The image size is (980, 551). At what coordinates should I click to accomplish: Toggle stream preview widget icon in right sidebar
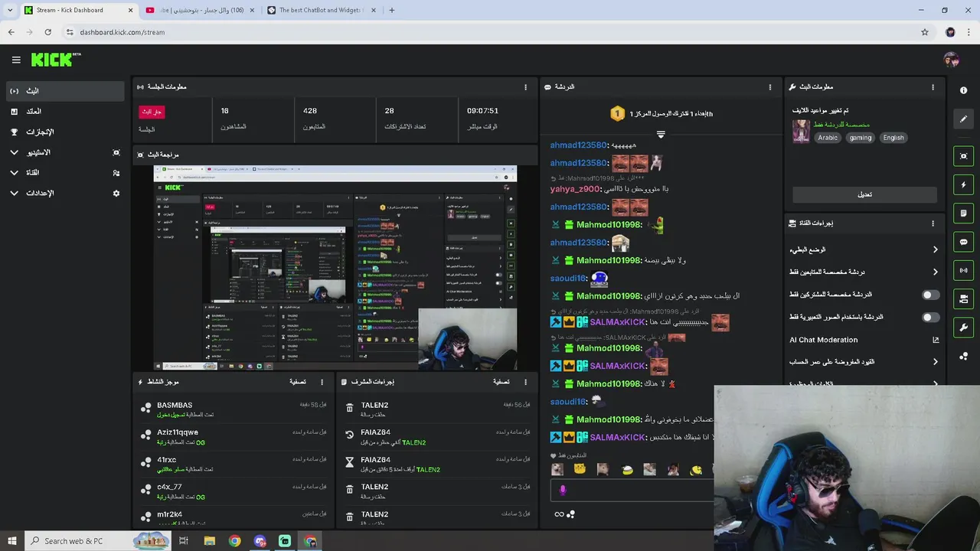coord(963,156)
